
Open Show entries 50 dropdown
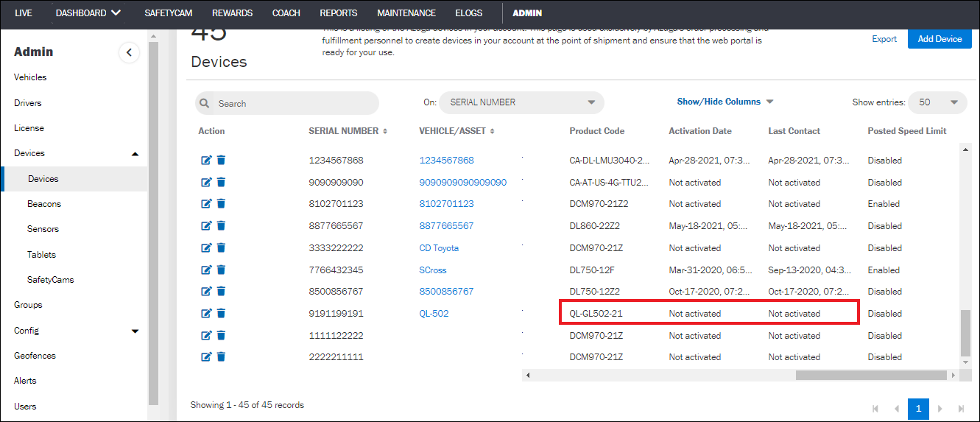click(x=938, y=102)
